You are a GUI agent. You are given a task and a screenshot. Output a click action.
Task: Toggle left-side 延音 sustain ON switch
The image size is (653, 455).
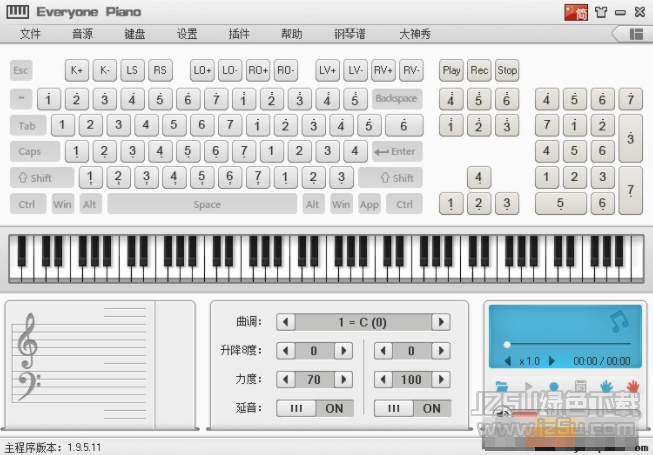point(334,408)
